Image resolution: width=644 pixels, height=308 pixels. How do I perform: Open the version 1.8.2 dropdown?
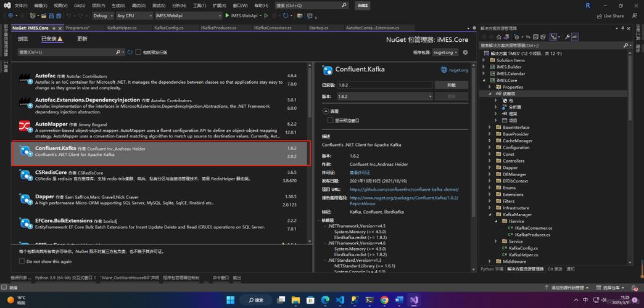click(x=385, y=96)
